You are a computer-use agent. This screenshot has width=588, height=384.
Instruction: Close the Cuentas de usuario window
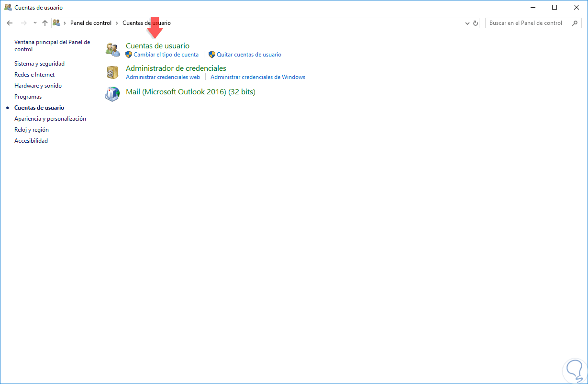[x=577, y=7]
